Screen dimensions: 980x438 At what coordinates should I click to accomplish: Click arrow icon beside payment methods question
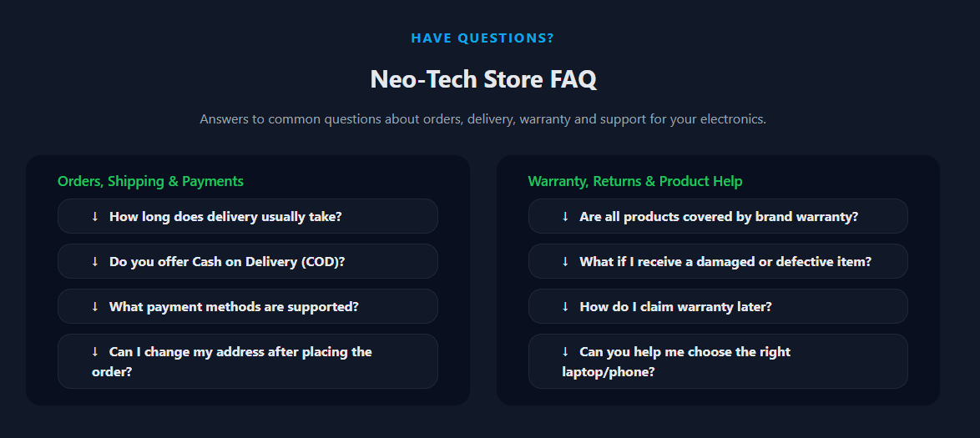coord(95,307)
